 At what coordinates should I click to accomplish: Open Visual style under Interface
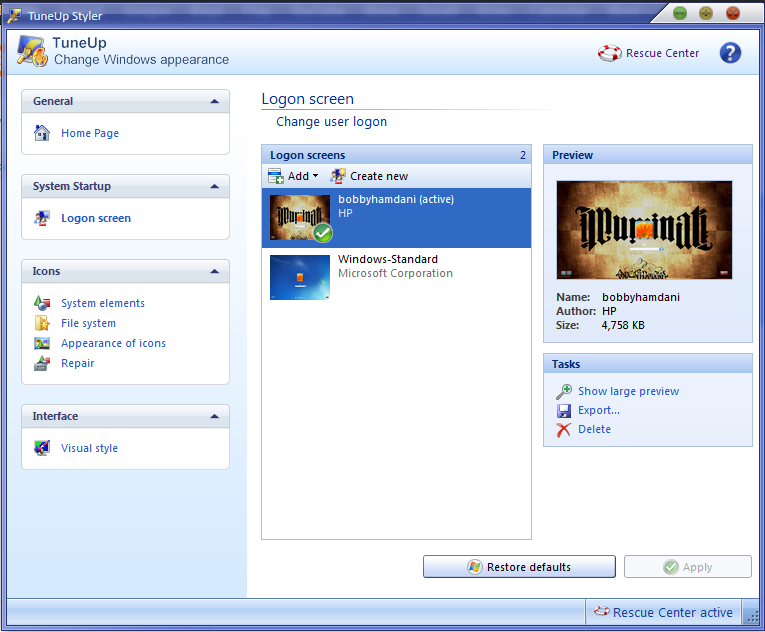[x=89, y=448]
